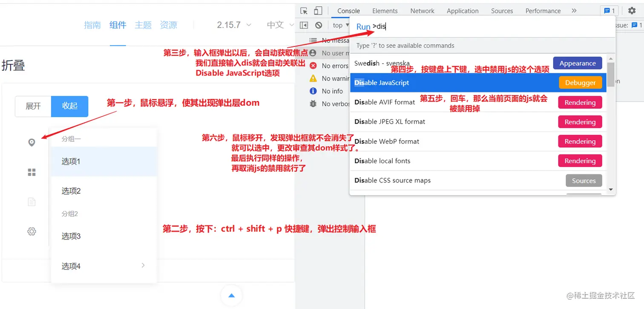Switch to the Elements tab
Viewport: 644px width, 309px height.
[x=385, y=11]
